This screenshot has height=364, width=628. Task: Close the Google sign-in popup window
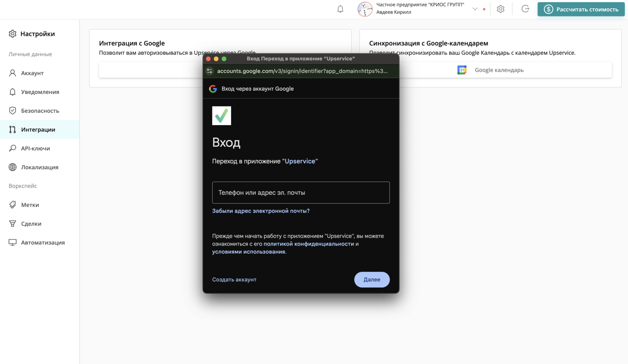208,59
